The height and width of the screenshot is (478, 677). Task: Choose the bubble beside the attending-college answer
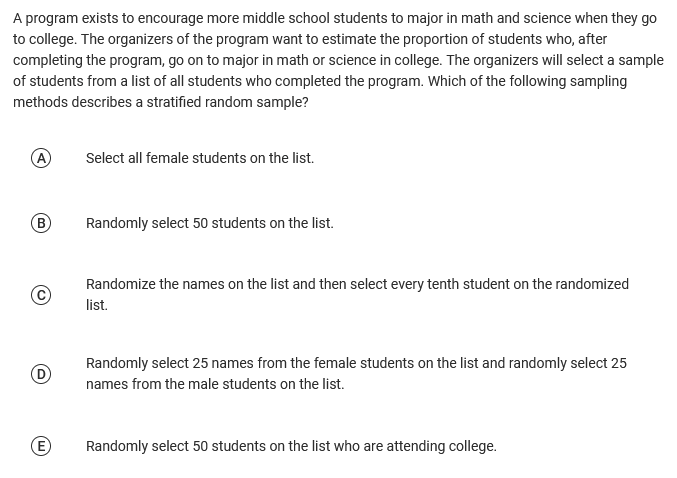[x=41, y=446]
